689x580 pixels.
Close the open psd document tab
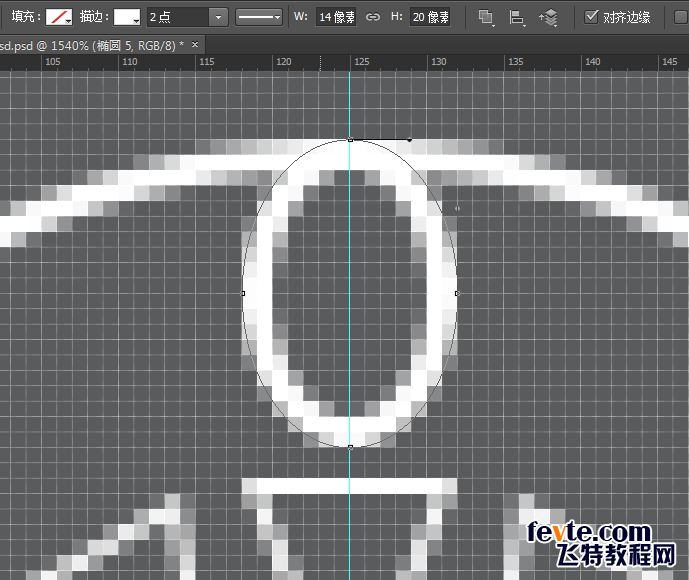pyautogui.click(x=195, y=45)
